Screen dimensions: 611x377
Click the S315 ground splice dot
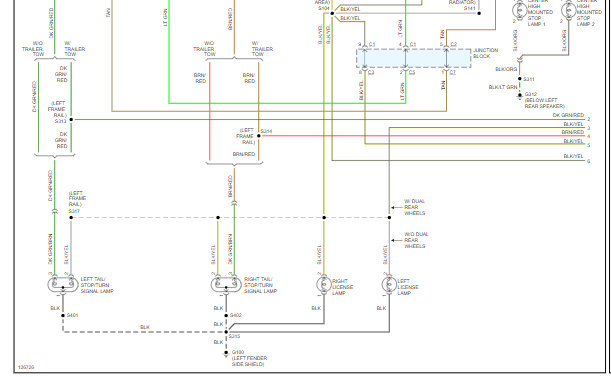coord(226,332)
